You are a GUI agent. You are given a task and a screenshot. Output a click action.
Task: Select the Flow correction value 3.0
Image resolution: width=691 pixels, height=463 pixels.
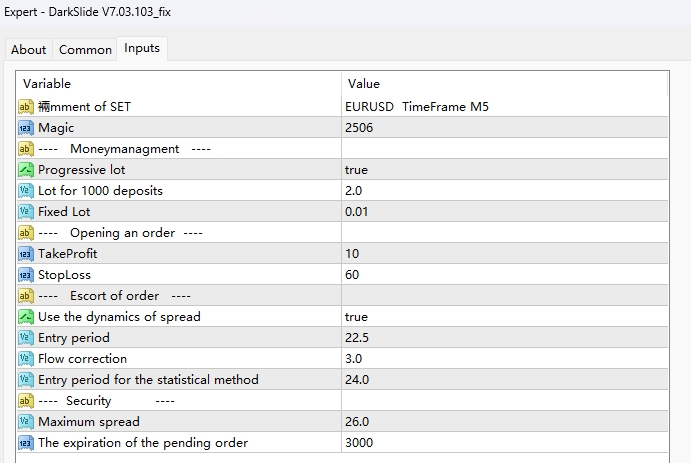point(354,359)
